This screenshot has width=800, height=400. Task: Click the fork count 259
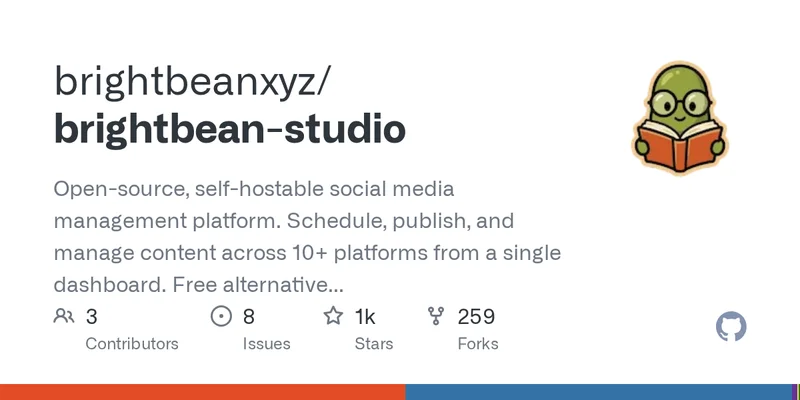coord(476,317)
